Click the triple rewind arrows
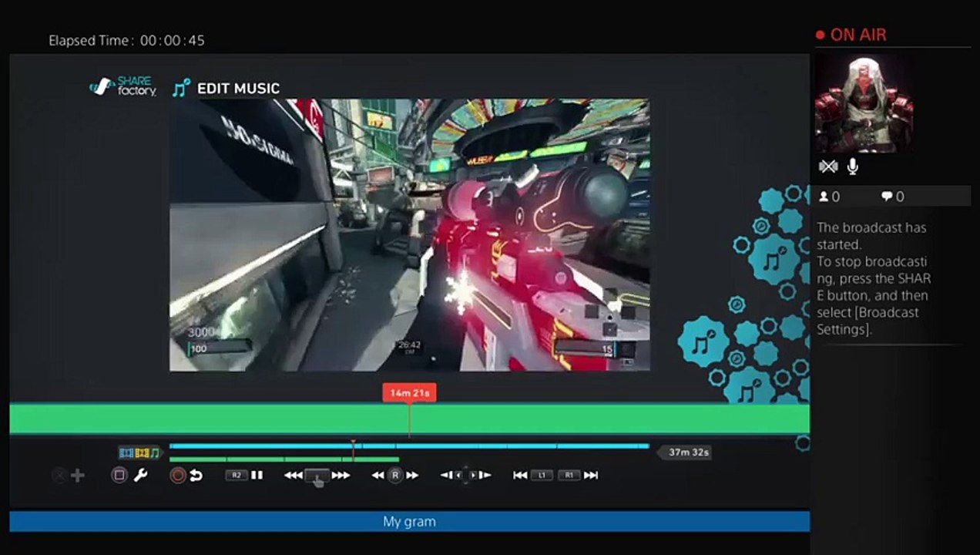This screenshot has height=555, width=980. coord(293,476)
